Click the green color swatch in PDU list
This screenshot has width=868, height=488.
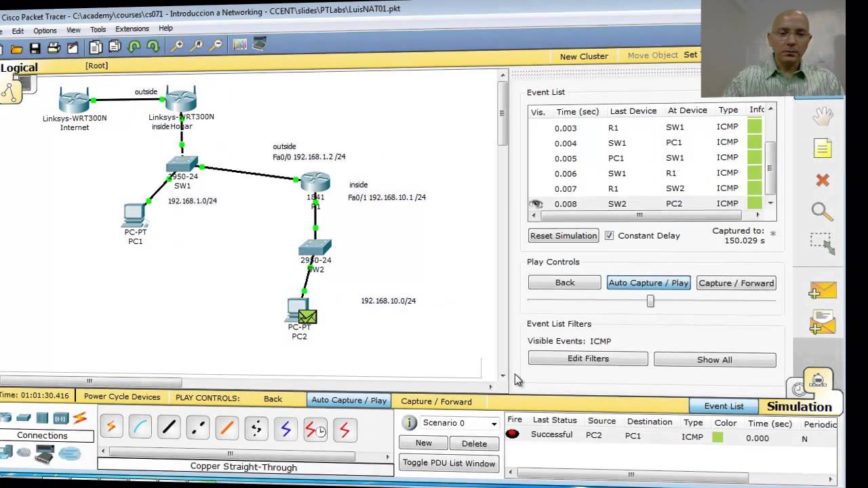tap(717, 438)
